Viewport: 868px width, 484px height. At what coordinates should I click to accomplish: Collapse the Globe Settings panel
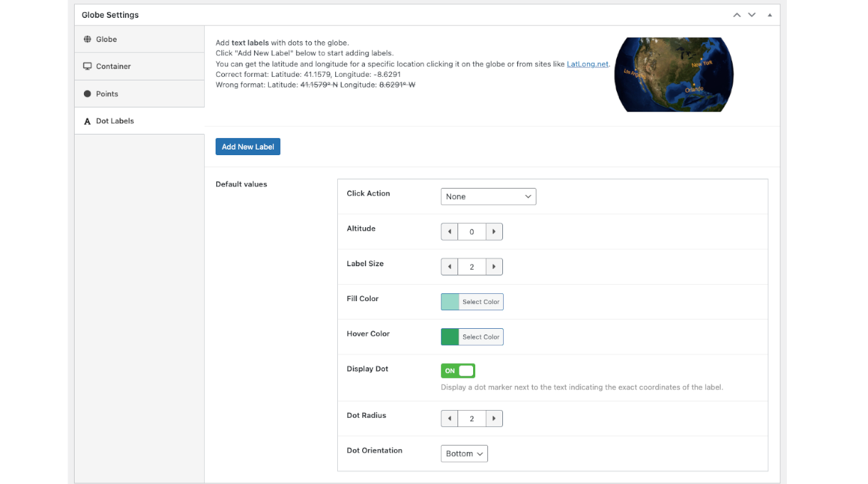pos(769,15)
